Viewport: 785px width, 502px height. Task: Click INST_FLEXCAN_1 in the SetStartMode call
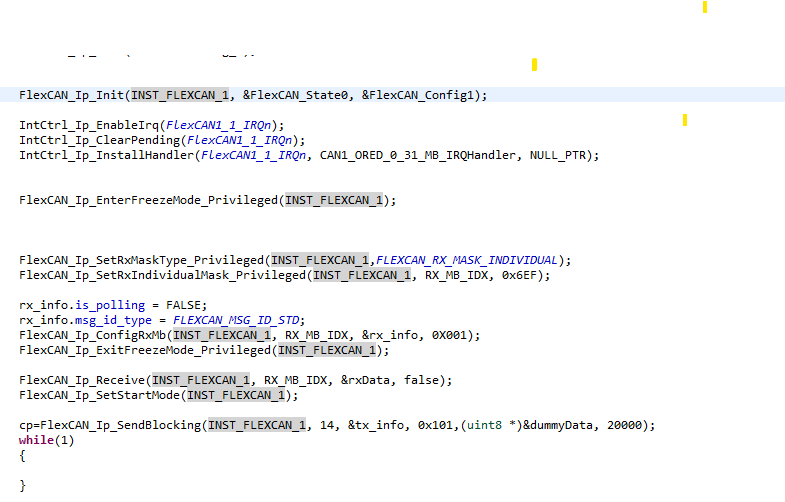tap(236, 395)
